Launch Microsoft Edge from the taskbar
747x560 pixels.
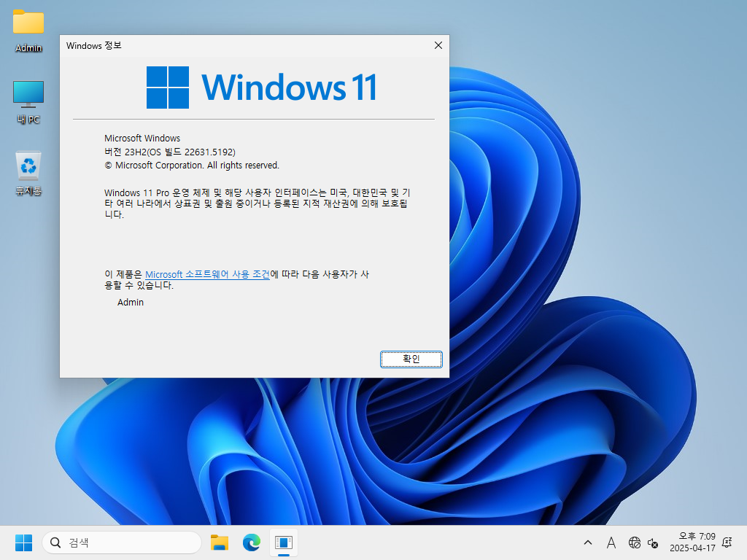point(252,542)
